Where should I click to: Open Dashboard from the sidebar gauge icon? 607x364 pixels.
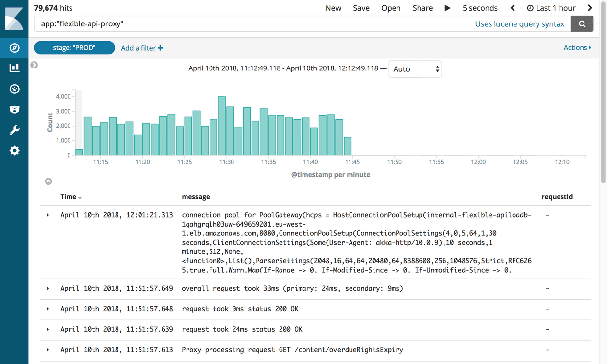14,89
